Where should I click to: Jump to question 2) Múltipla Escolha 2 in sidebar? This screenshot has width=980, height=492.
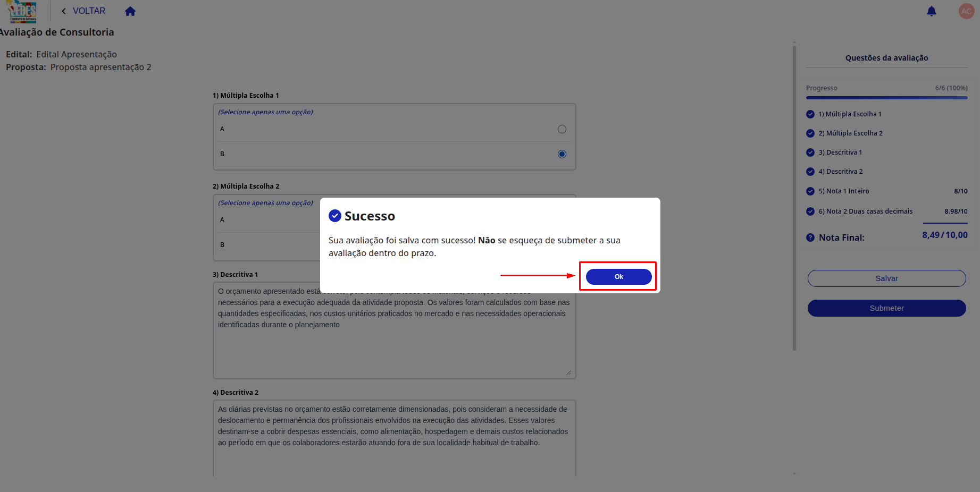pyautogui.click(x=850, y=133)
